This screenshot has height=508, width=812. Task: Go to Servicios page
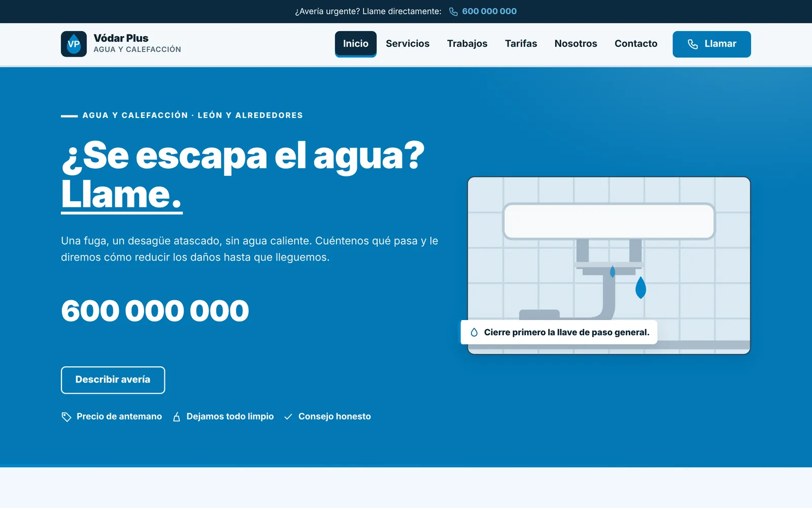pyautogui.click(x=408, y=44)
